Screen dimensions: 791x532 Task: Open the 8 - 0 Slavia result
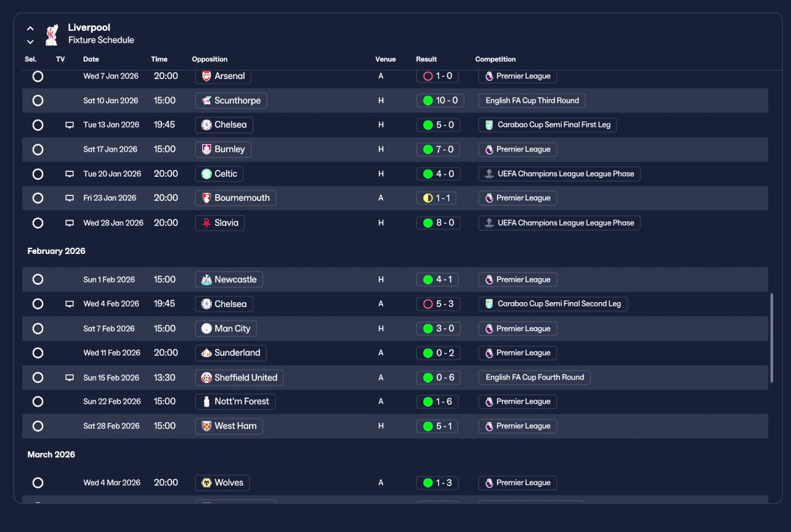[438, 223]
